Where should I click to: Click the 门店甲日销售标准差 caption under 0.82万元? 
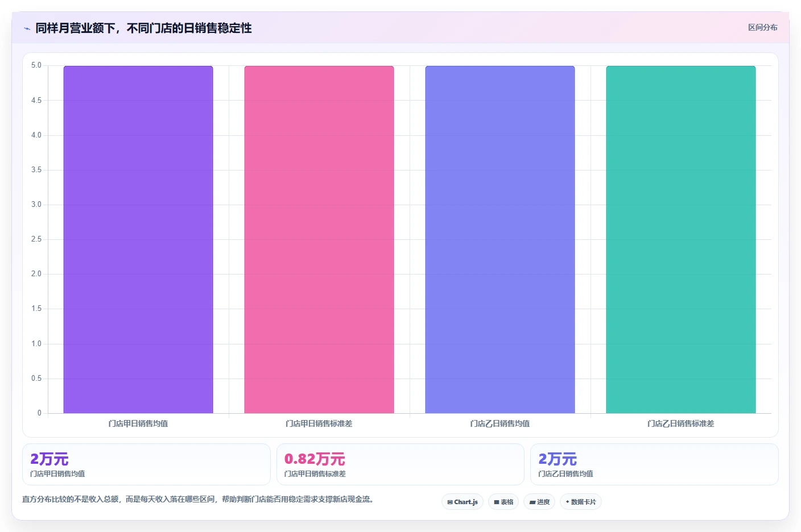315,473
